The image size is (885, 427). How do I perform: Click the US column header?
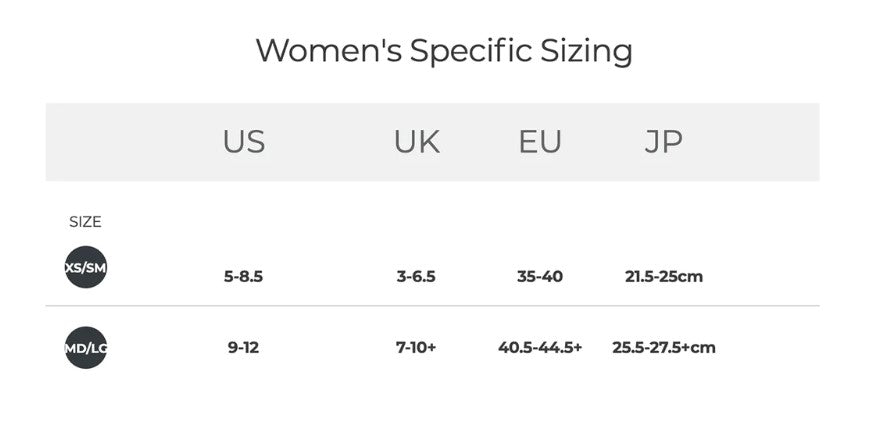(244, 142)
